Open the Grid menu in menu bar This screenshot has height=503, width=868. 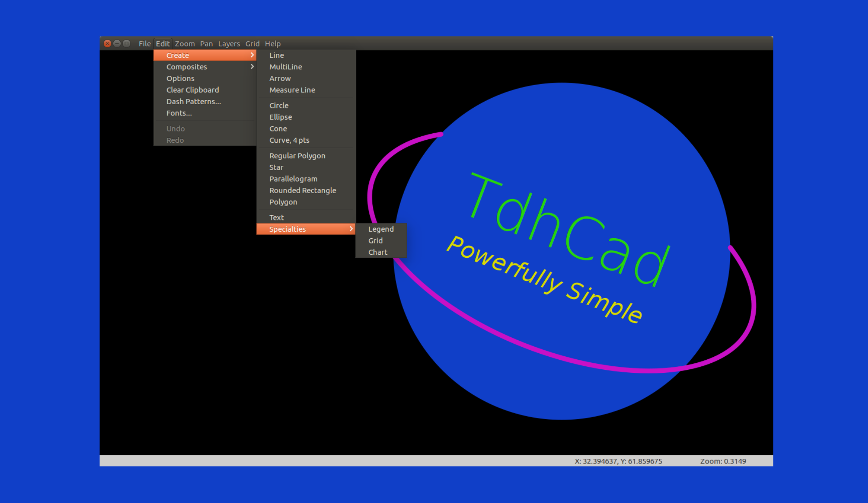point(252,43)
